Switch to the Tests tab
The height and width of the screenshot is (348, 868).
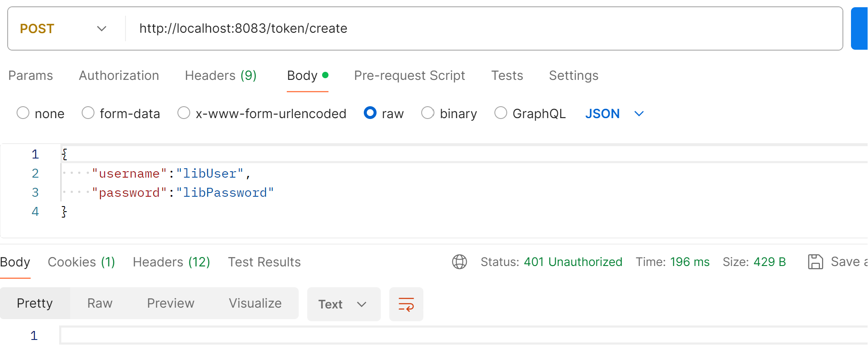click(507, 76)
